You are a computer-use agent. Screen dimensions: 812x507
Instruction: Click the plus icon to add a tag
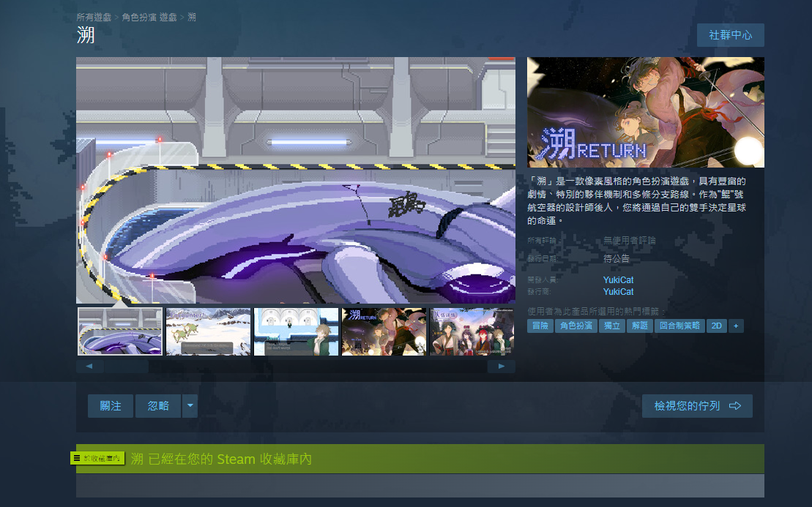point(736,326)
